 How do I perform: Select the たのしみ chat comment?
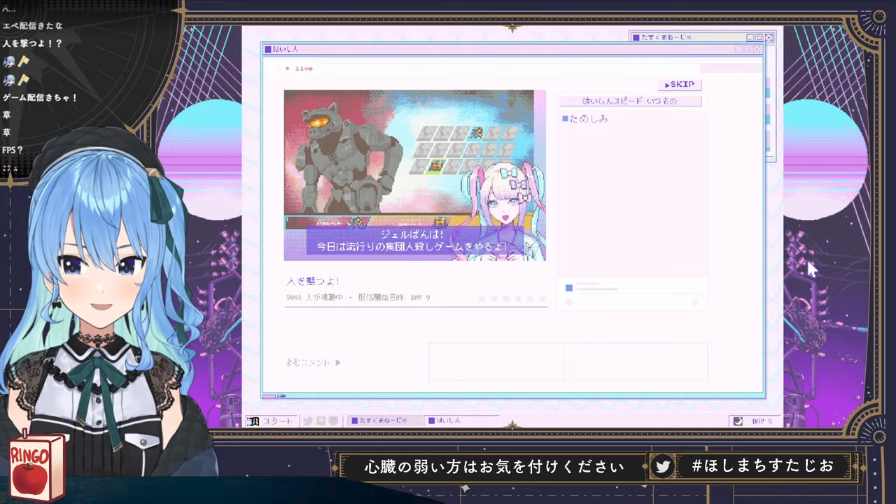[585, 119]
